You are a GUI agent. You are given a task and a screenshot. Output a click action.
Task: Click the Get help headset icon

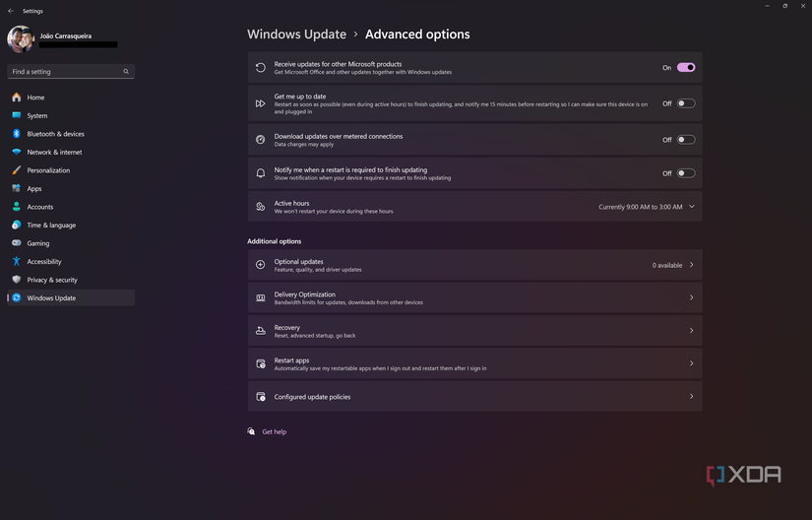click(251, 431)
